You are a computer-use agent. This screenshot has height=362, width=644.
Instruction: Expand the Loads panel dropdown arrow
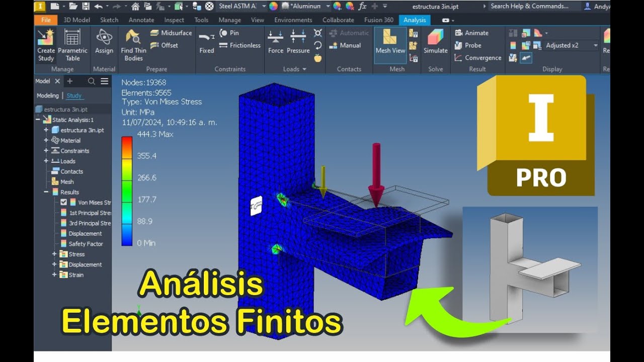[304, 69]
